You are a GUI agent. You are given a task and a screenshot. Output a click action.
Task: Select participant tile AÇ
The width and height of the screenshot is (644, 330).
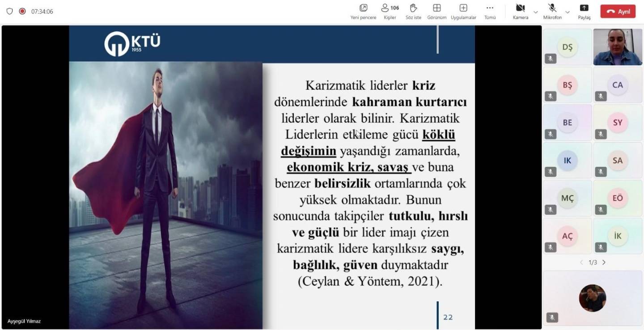tap(568, 236)
